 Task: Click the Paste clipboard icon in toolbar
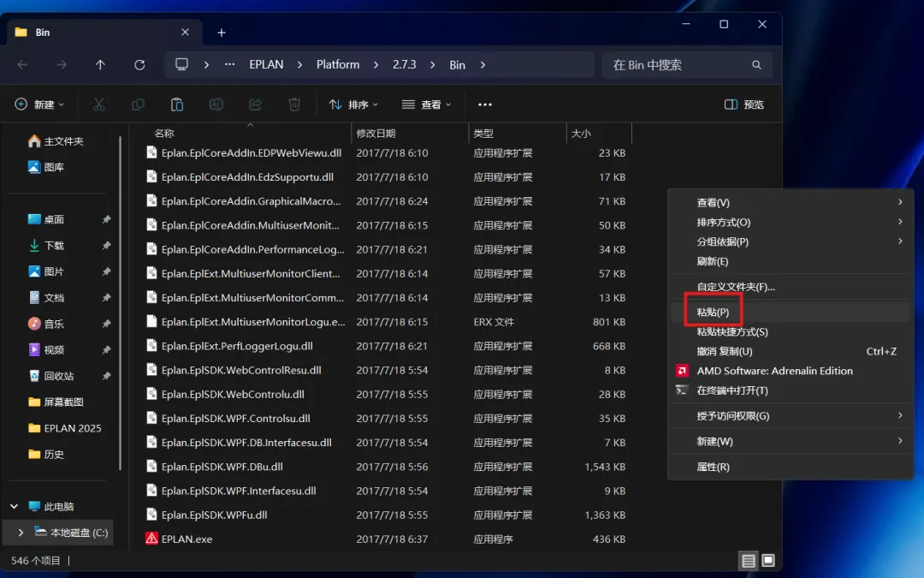177,104
